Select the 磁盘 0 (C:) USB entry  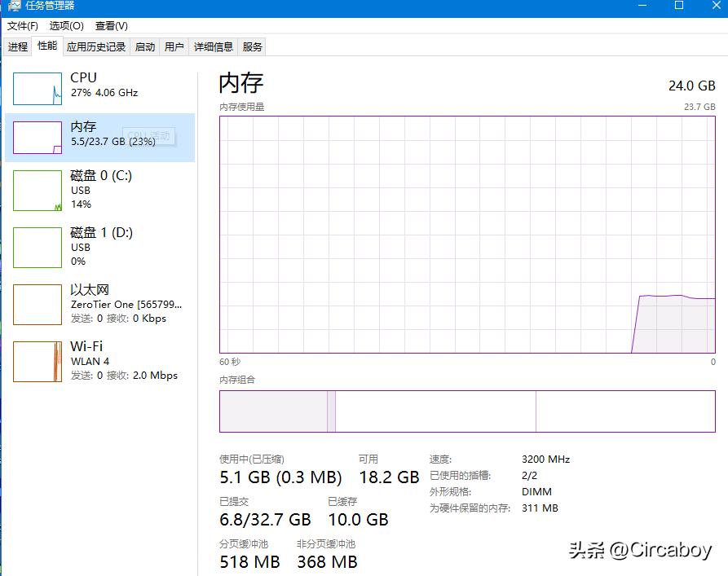(x=99, y=191)
